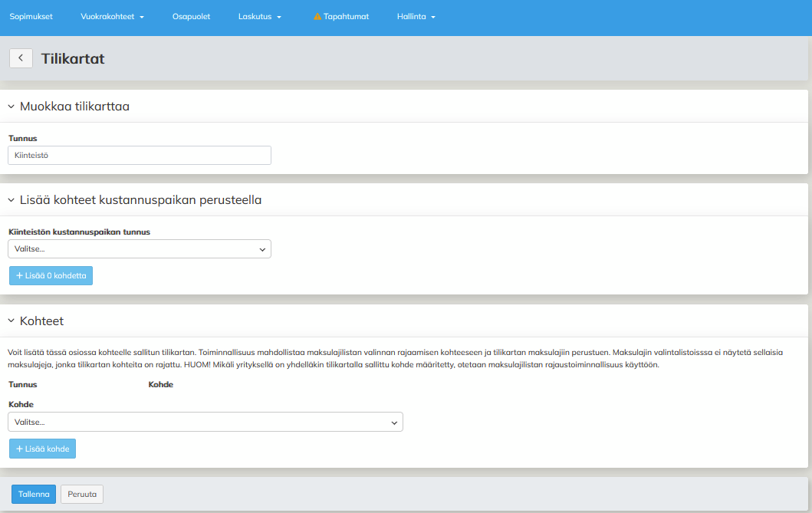Open the Kiinteistön kustannuspaikan tunnus select list
Screen dimensions: 812x513
point(140,249)
